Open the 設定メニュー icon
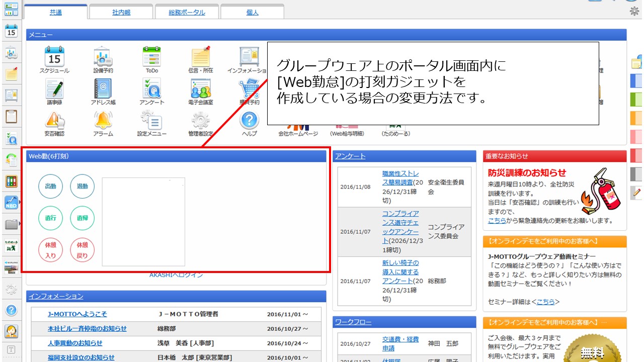644x362 pixels. point(151,121)
